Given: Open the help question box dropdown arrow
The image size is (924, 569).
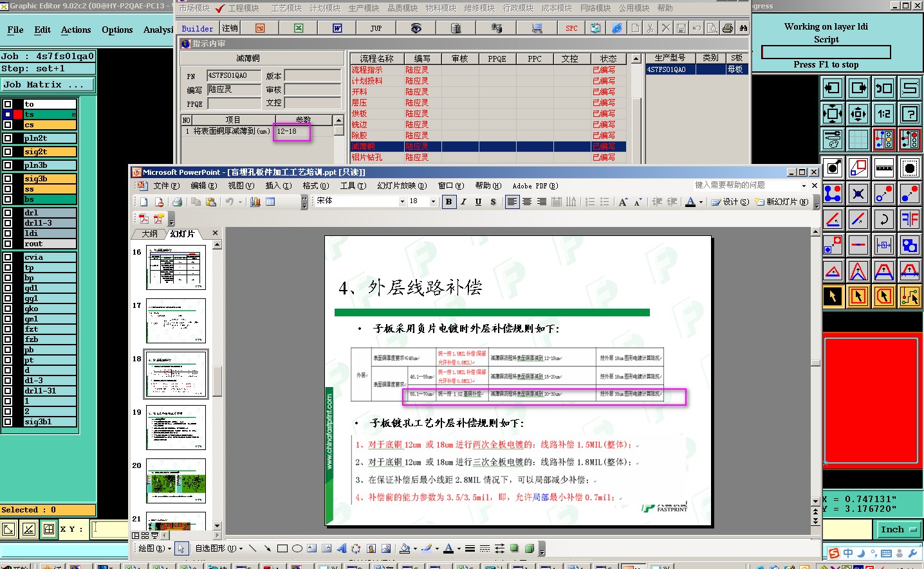Looking at the screenshot, I should (804, 186).
